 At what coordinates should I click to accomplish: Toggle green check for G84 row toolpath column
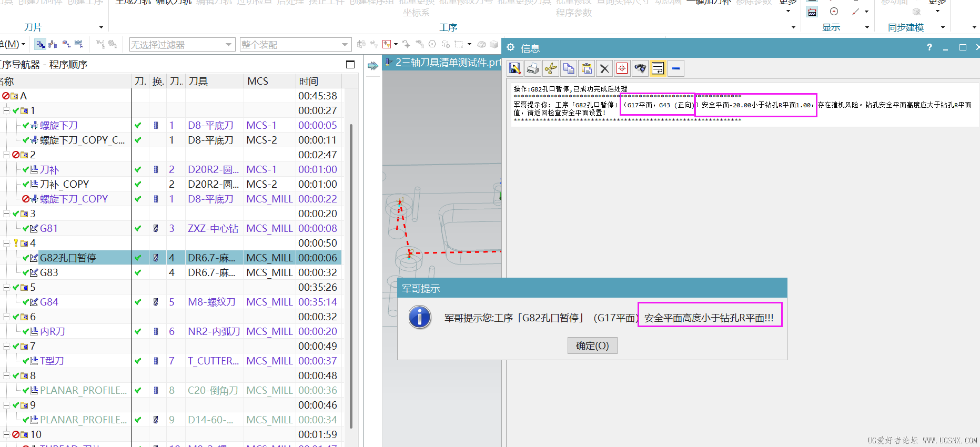click(x=138, y=302)
